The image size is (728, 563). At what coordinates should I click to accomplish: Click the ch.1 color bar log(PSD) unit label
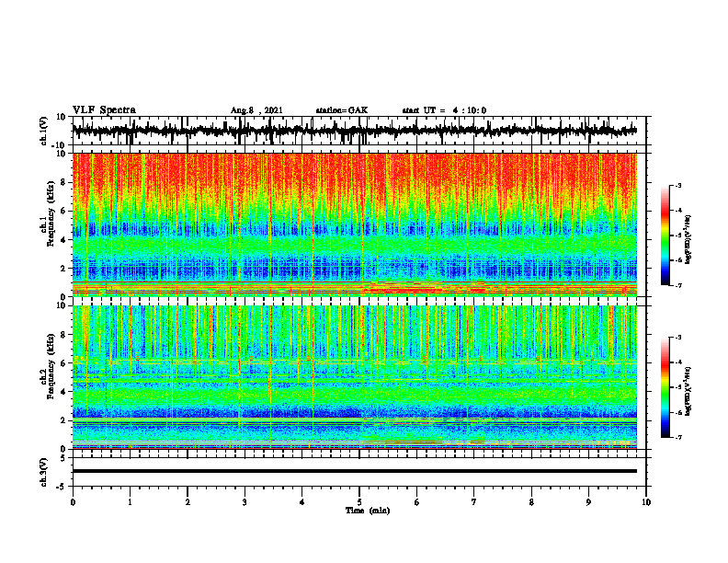click(x=688, y=239)
